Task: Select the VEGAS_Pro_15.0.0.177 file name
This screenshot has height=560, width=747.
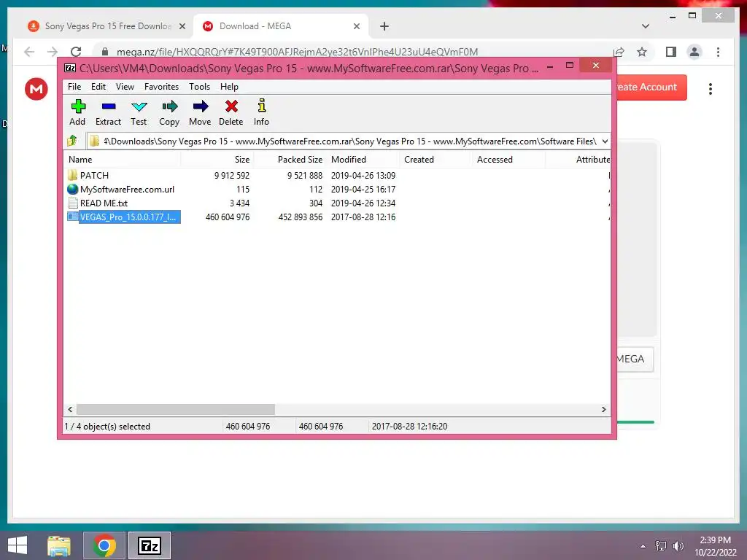Action: (x=128, y=217)
